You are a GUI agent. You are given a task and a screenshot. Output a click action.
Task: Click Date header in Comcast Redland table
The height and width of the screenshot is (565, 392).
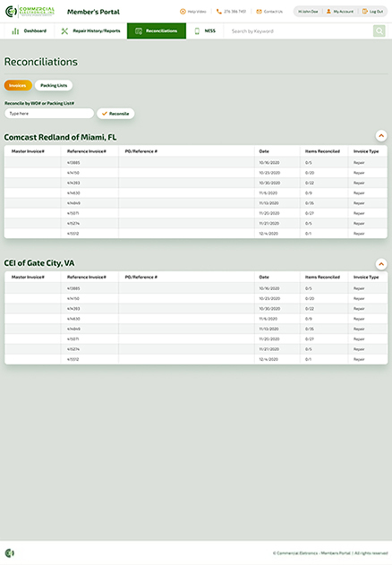(x=264, y=151)
